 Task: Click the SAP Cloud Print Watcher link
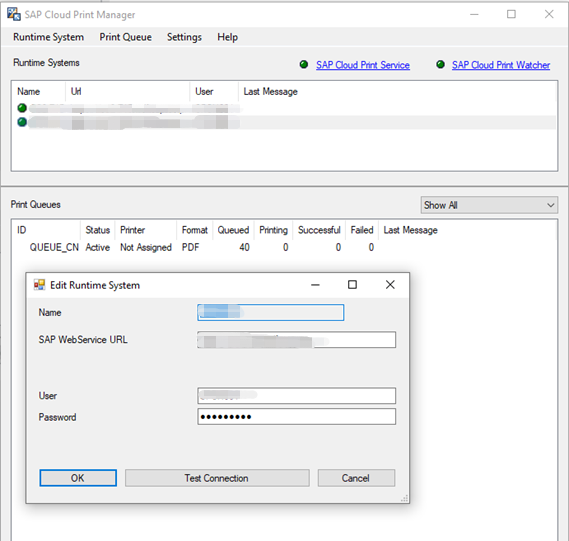tap(501, 65)
